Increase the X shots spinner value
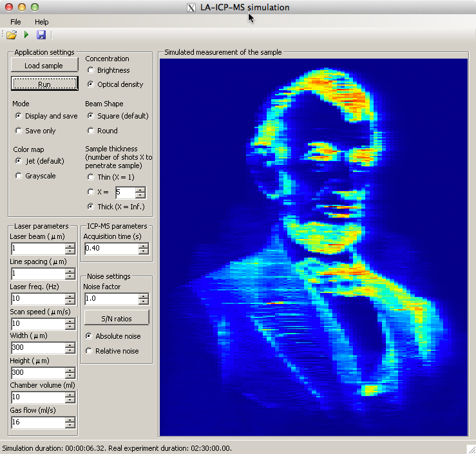 (x=140, y=190)
